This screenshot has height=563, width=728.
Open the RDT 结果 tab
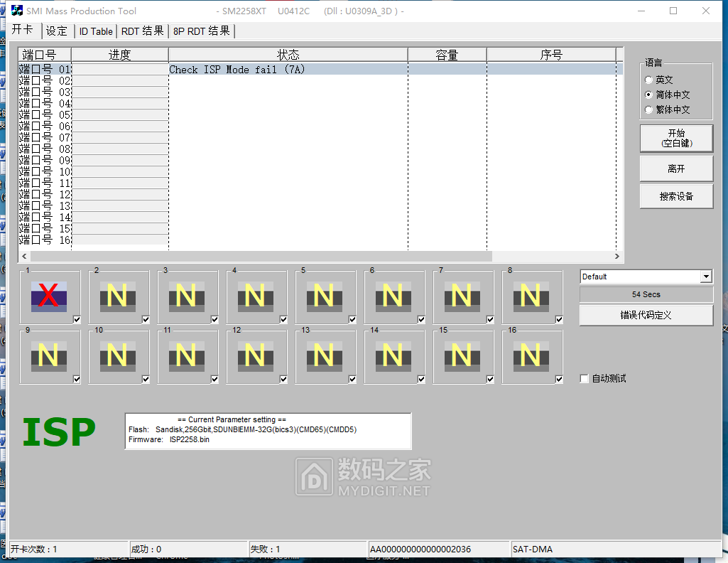click(x=142, y=31)
